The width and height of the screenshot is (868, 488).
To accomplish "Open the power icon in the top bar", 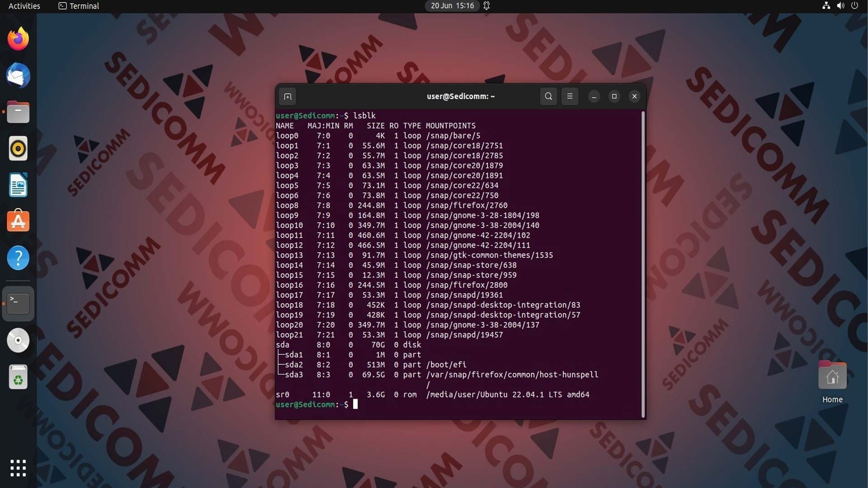I will (x=854, y=6).
